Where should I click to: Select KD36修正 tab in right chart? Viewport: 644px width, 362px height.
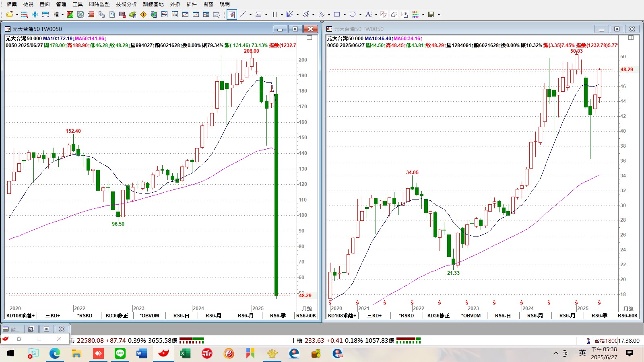[x=439, y=316]
